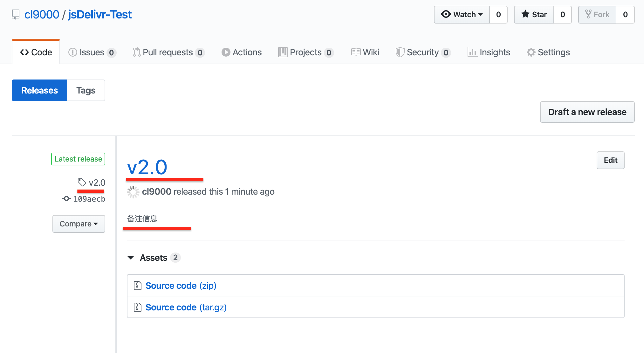Click the zip file icon for Source code (zip)
Viewport: 644px width, 353px height.
137,286
